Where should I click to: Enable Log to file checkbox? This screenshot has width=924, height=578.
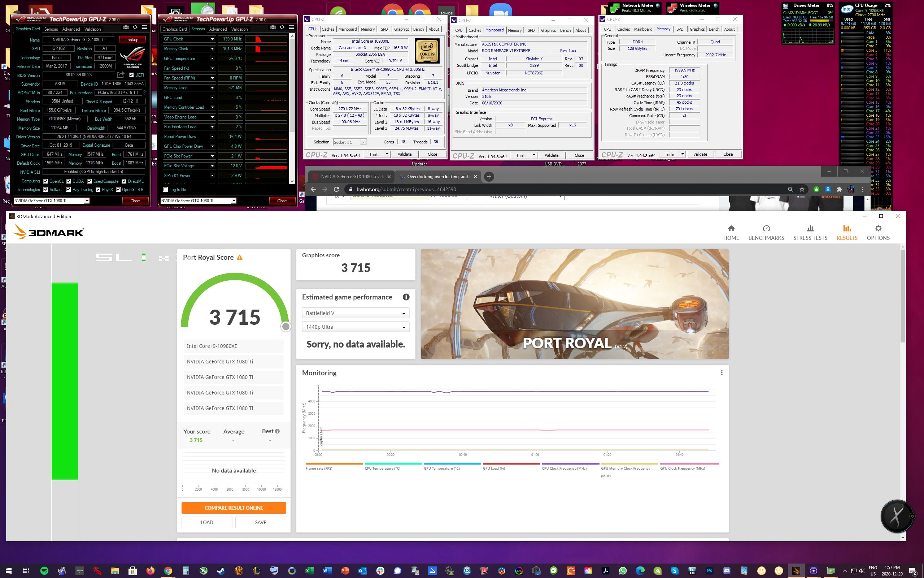pyautogui.click(x=166, y=190)
